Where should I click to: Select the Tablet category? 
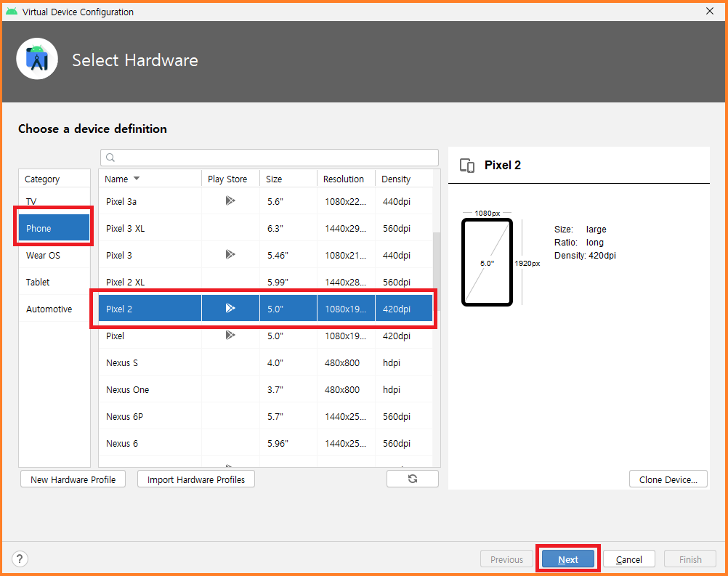(54, 283)
